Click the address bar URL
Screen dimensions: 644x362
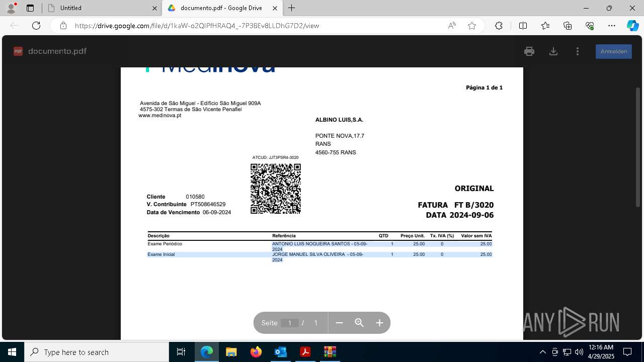point(197,26)
